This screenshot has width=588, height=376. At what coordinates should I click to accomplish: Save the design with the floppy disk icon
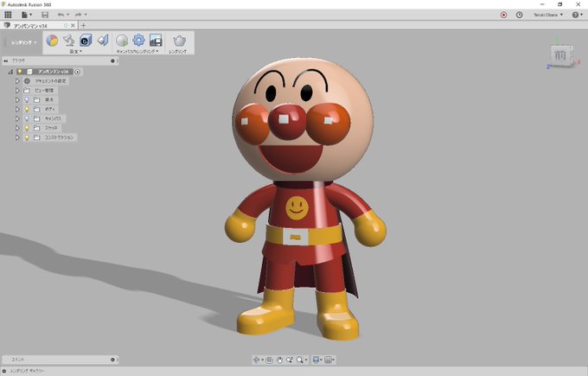(45, 15)
